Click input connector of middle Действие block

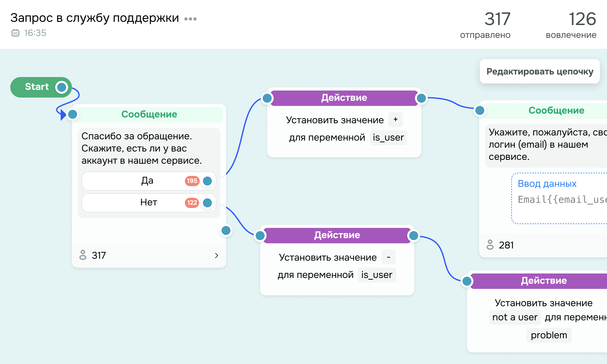(260, 235)
